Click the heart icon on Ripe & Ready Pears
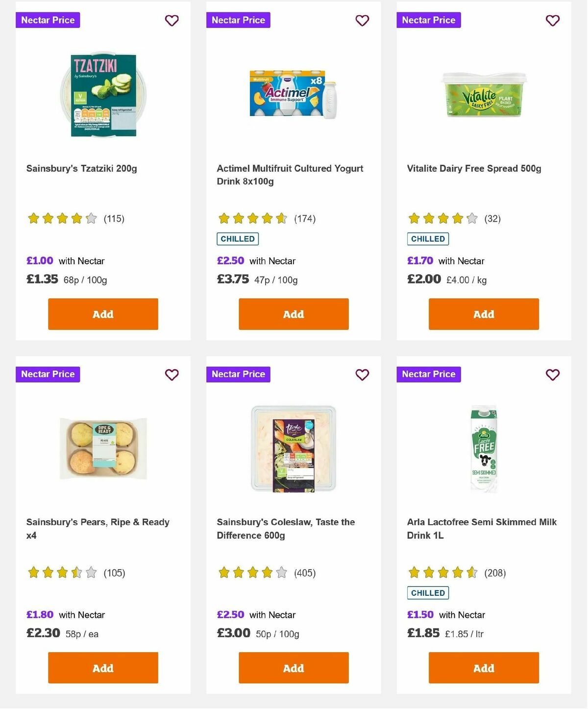 tap(171, 375)
